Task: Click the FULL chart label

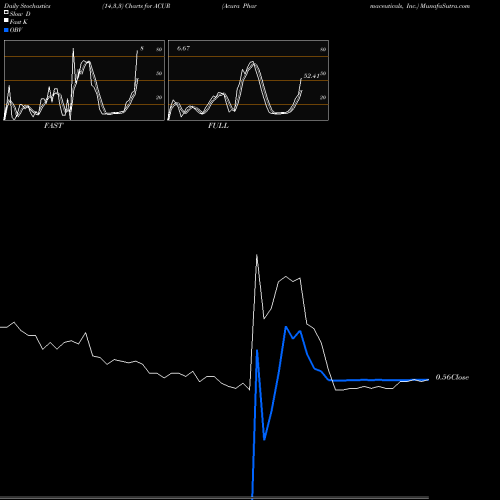Action: tap(218, 126)
